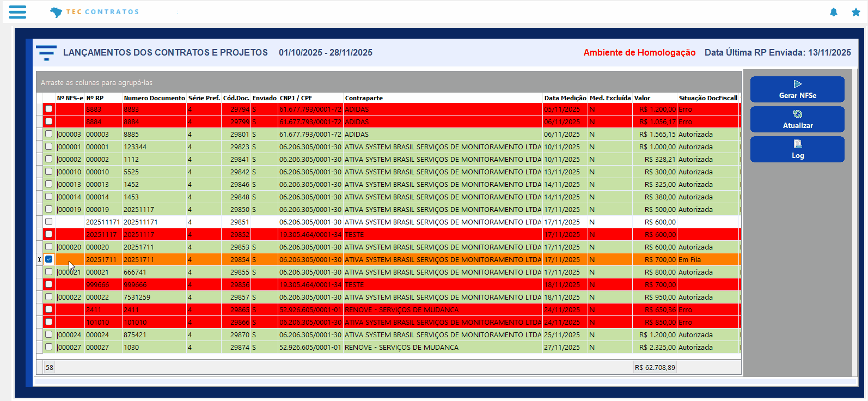868x401 pixels.
Task: Tick checkbox for NFS-e 000003 row
Action: point(49,134)
